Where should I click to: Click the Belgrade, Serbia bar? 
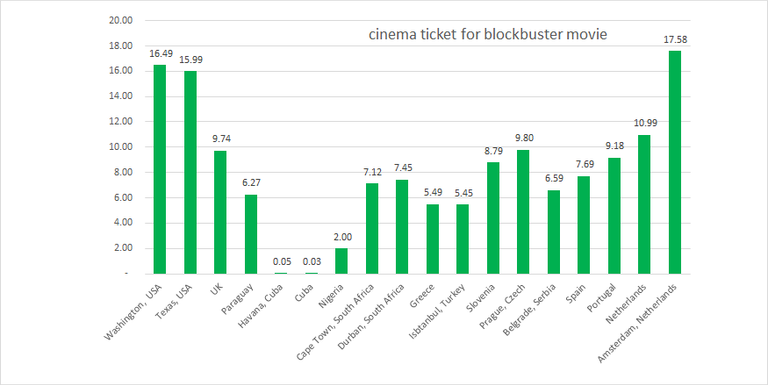pyautogui.click(x=553, y=232)
